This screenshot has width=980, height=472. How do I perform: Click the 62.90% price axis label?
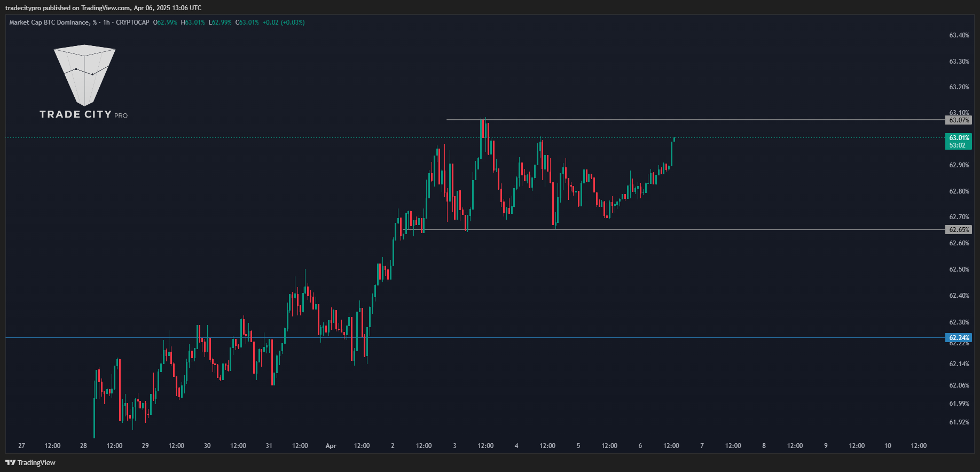click(x=959, y=165)
